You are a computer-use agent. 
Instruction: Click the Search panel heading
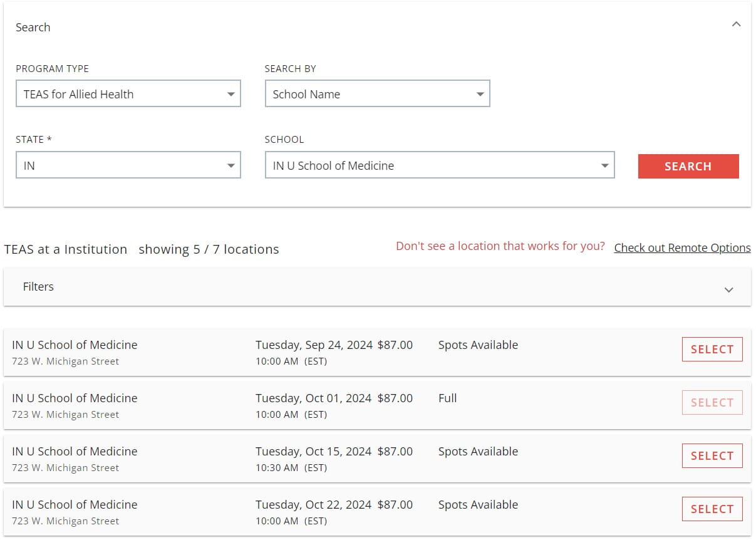[33, 28]
